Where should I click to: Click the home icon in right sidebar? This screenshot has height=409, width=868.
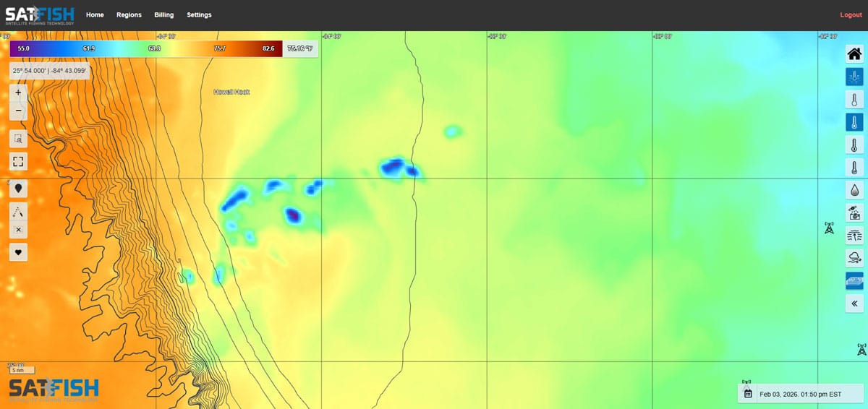(x=854, y=54)
